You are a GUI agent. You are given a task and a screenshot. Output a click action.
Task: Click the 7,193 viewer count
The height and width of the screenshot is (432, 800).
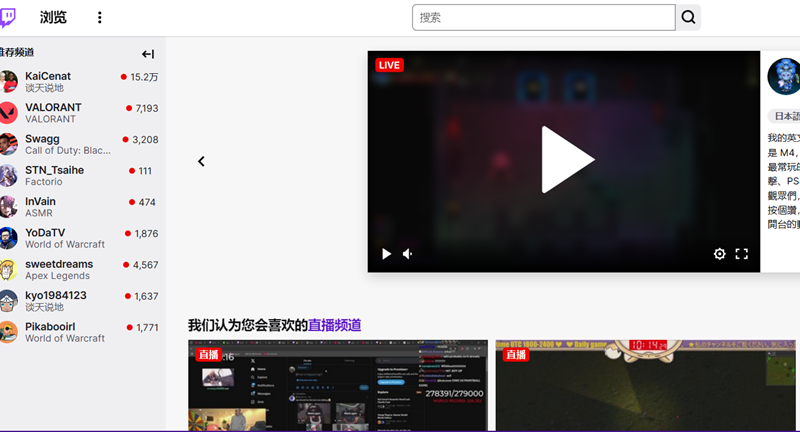coord(146,108)
